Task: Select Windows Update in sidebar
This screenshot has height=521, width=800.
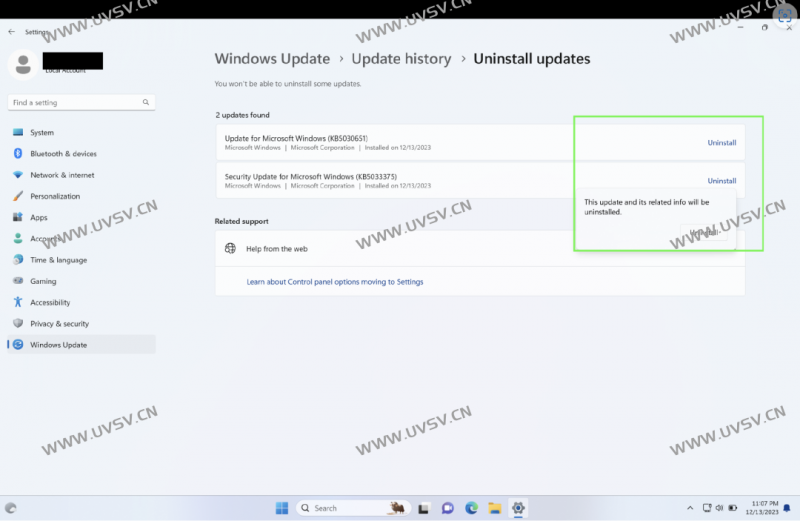Action: click(x=82, y=345)
